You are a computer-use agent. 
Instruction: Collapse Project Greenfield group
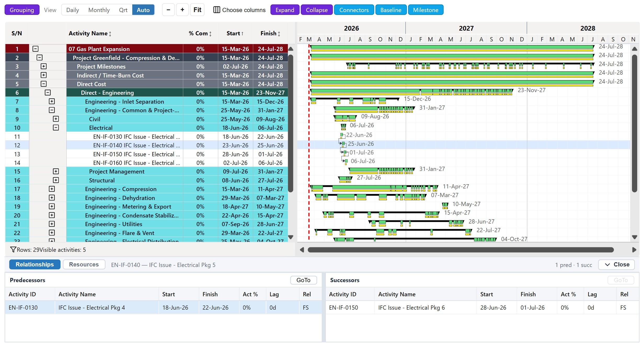(39, 58)
